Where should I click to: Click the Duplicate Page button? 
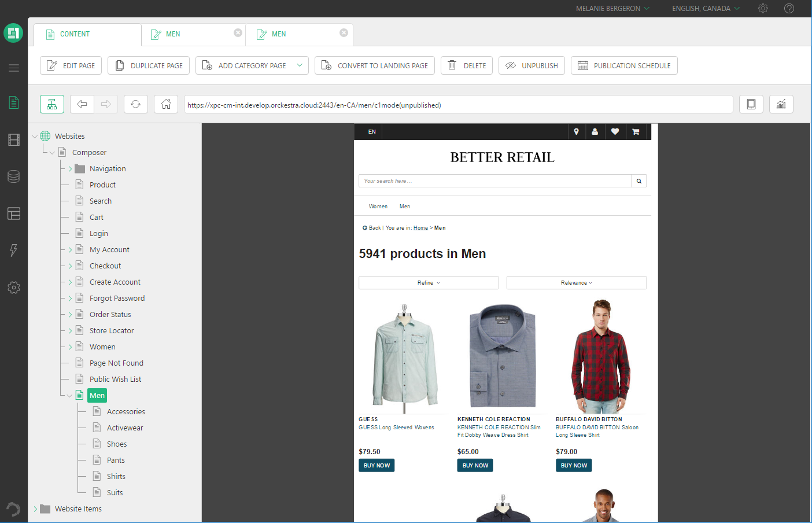pyautogui.click(x=149, y=65)
